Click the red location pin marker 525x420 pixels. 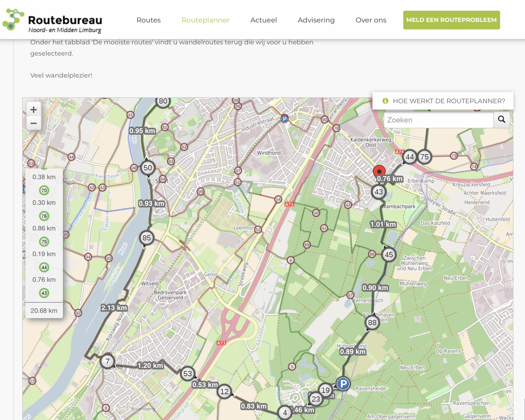pyautogui.click(x=379, y=171)
